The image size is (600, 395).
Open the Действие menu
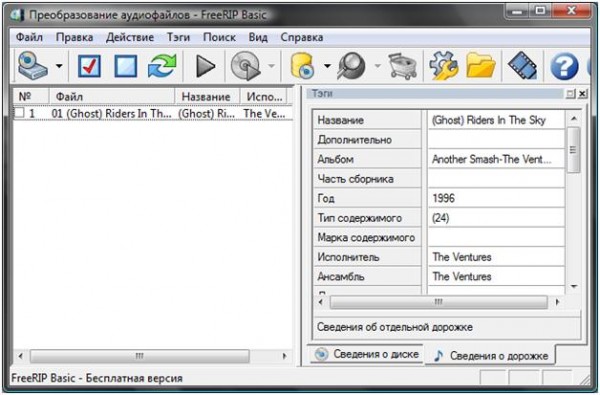tap(130, 37)
